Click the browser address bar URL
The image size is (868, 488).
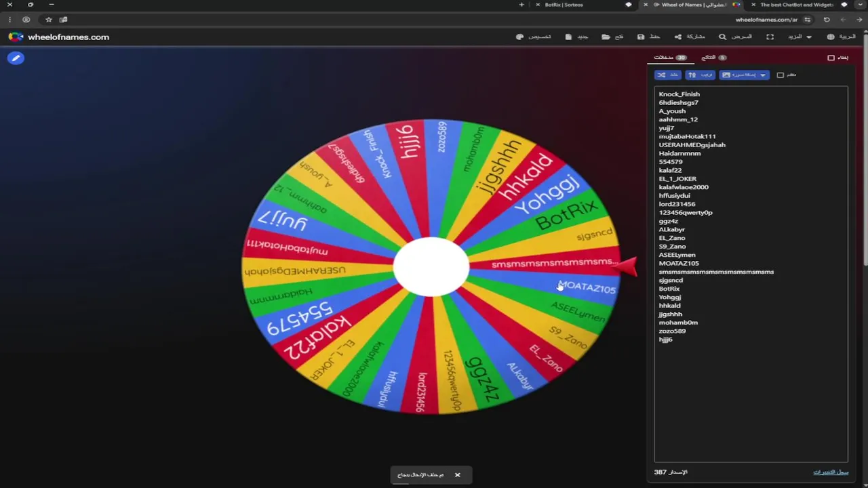766,20
